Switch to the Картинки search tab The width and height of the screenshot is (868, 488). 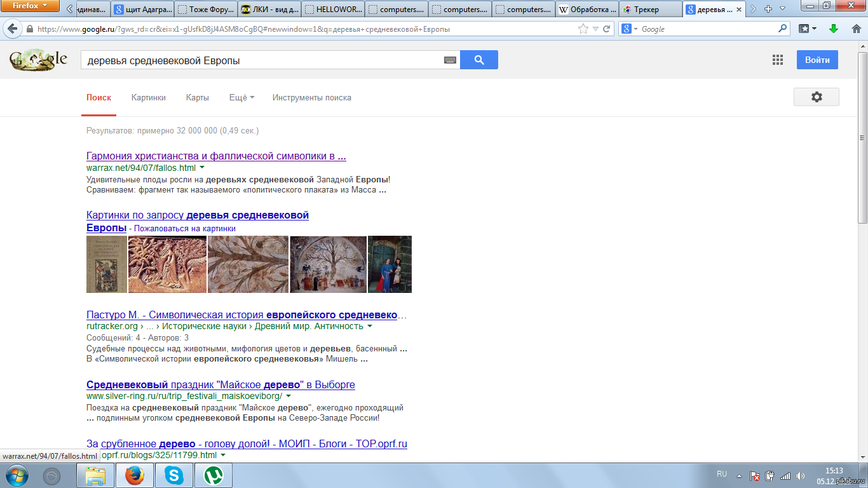click(149, 97)
